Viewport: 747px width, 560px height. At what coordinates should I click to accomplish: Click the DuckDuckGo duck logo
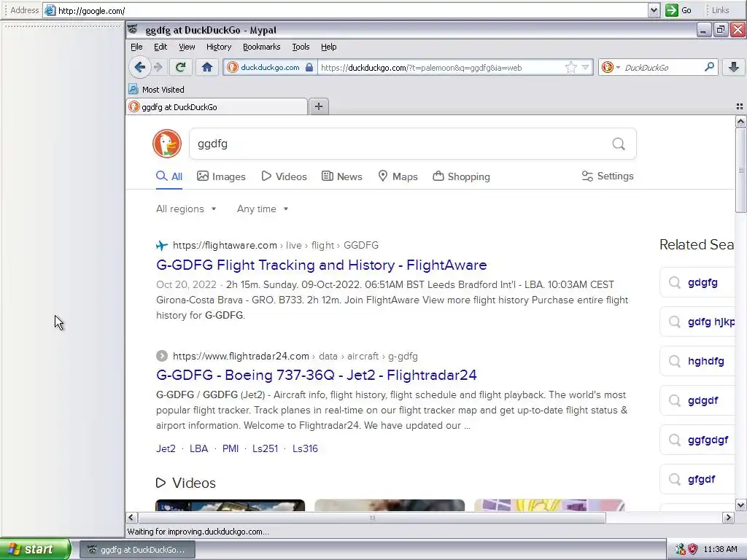click(x=167, y=144)
